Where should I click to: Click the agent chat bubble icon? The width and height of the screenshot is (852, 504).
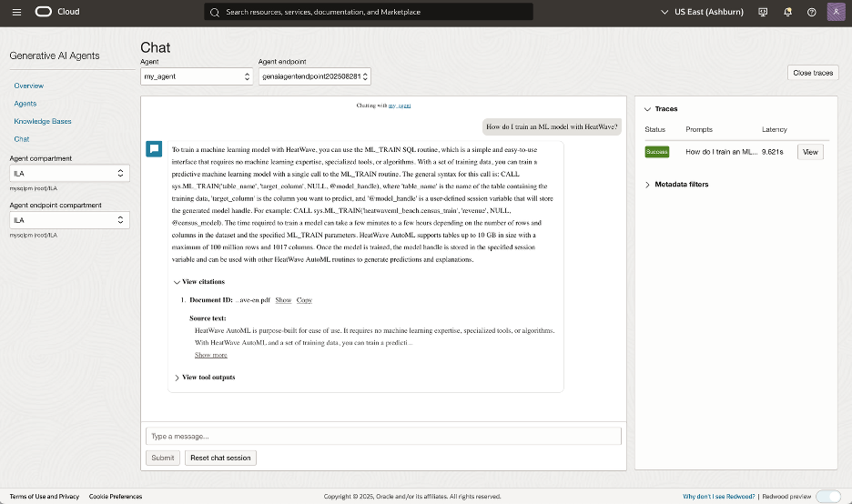(154, 149)
